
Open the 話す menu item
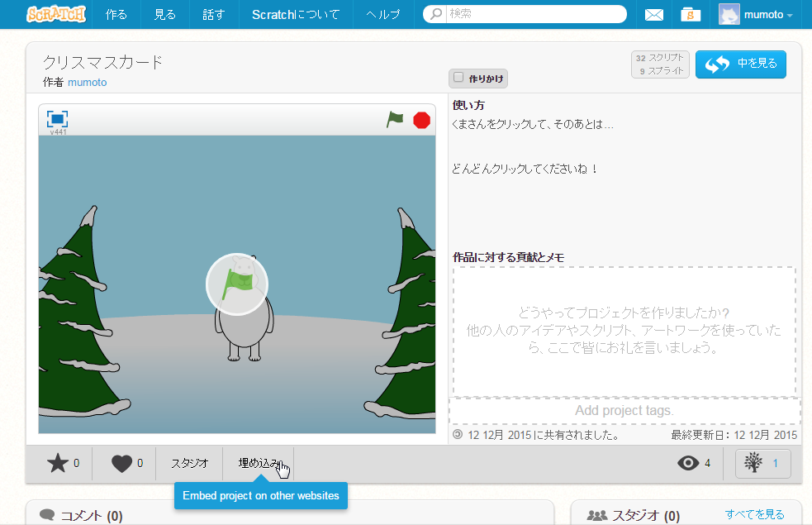coord(214,15)
